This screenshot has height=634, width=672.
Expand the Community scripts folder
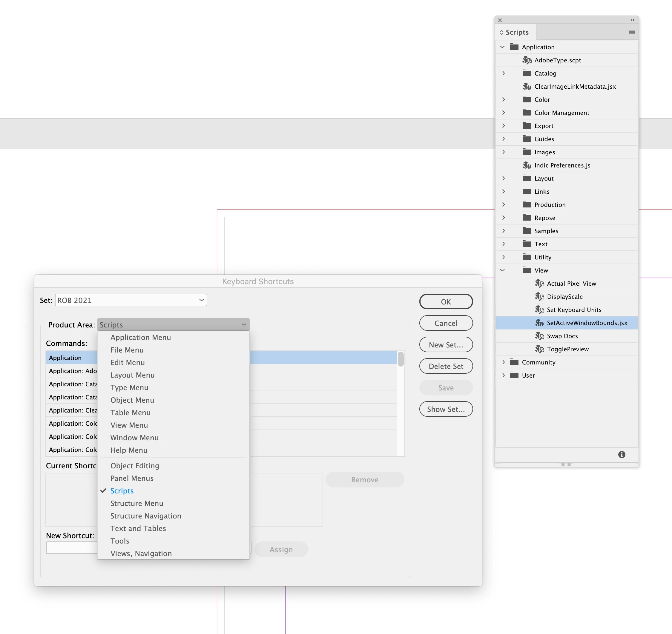coord(503,362)
